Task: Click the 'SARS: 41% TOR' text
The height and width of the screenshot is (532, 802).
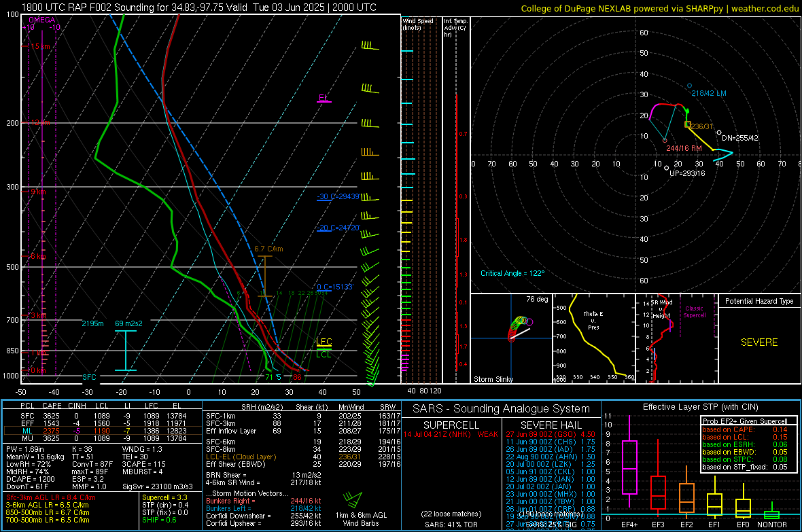Action: click(x=451, y=525)
